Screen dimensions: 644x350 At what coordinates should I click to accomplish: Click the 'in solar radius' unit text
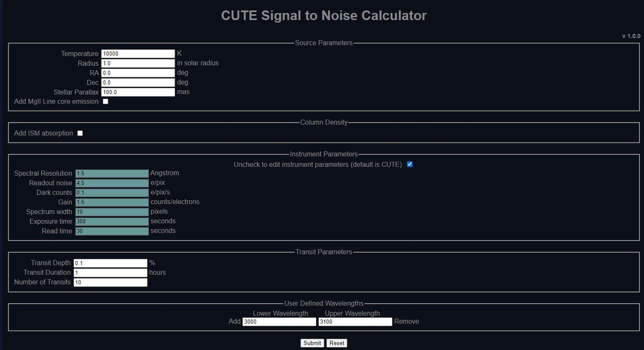(198, 63)
